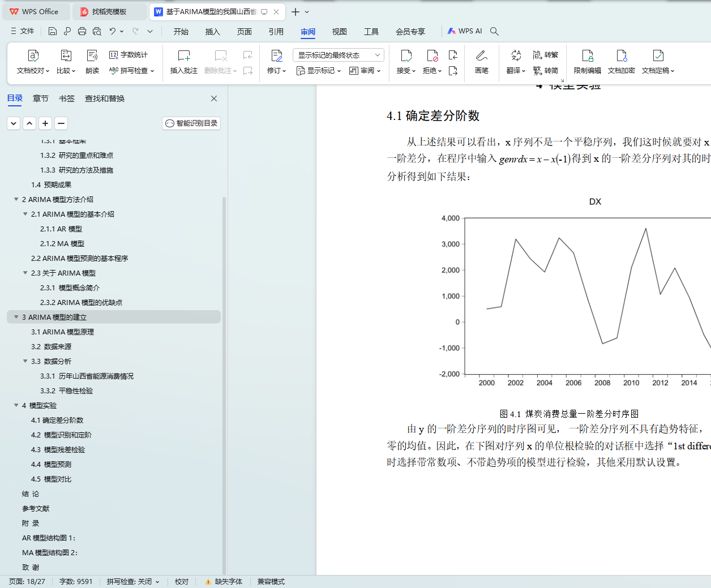Click the search magnifier beside WPS AI
This screenshot has width=711, height=588.
(x=494, y=31)
